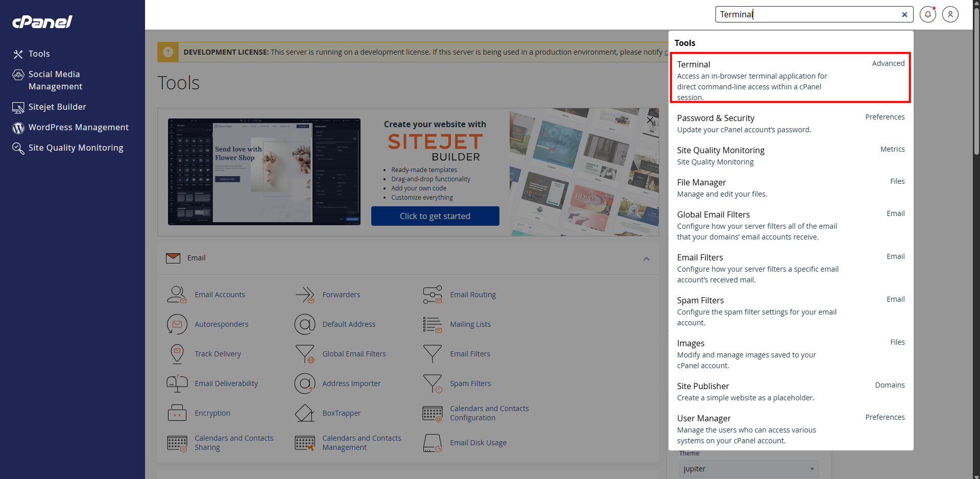Open the Mailing Lists link
The height and width of the screenshot is (479, 980).
click(470, 324)
